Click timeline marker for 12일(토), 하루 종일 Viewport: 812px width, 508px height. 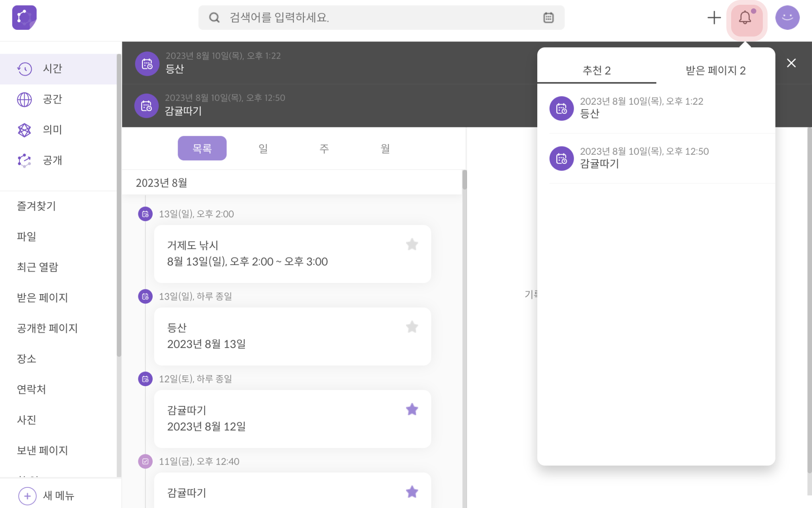[x=146, y=379]
